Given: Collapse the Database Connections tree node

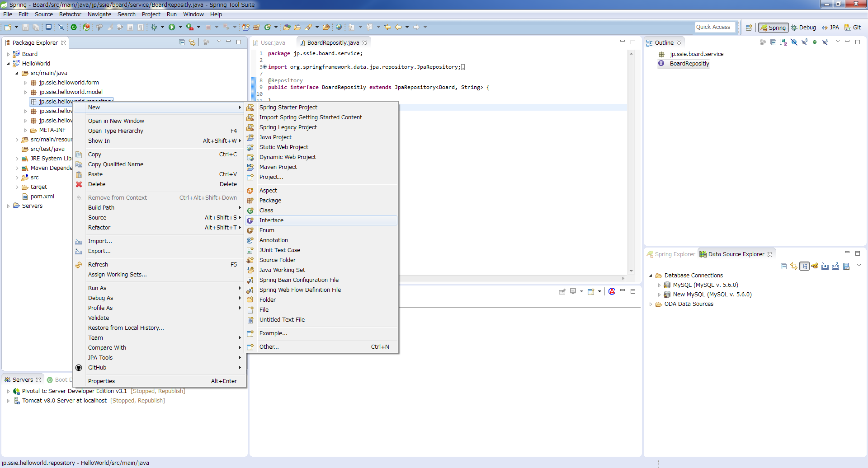Looking at the screenshot, I should 651,276.
